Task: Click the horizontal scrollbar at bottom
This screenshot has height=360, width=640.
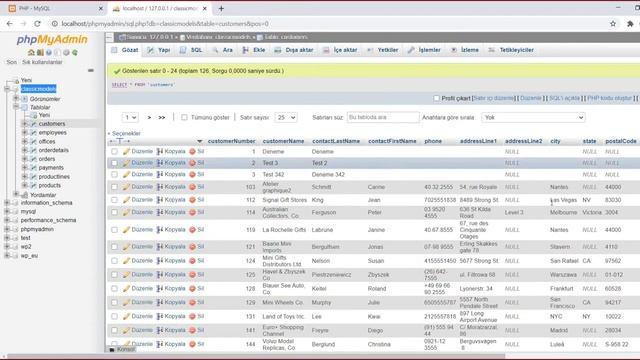Action: click(x=256, y=356)
